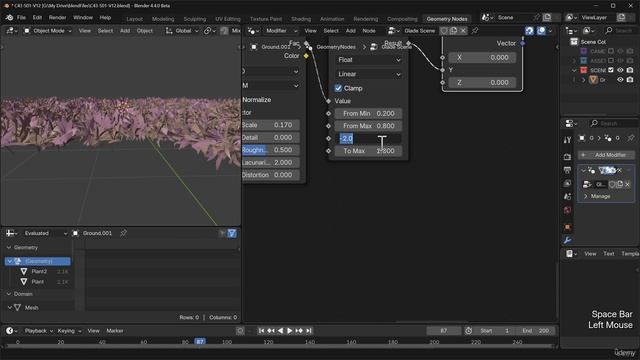Click the From Min 0.200 field
Viewport: 640px width, 360px height.
click(369, 113)
